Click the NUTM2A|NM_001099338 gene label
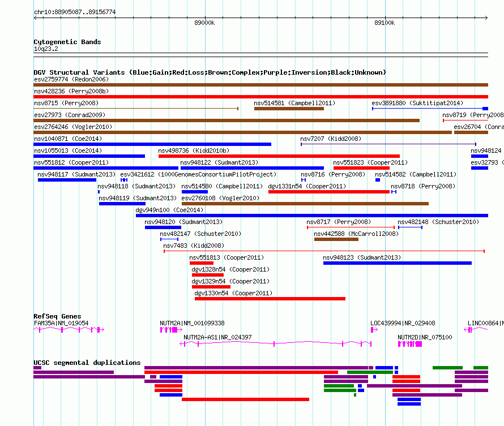Screen dimensions: 504x426 click(192, 323)
